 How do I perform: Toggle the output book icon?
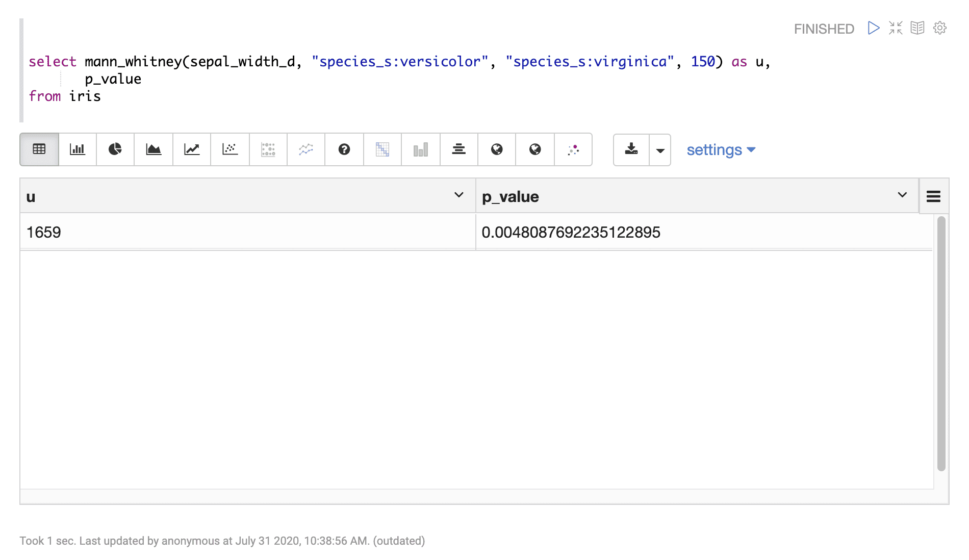click(917, 28)
